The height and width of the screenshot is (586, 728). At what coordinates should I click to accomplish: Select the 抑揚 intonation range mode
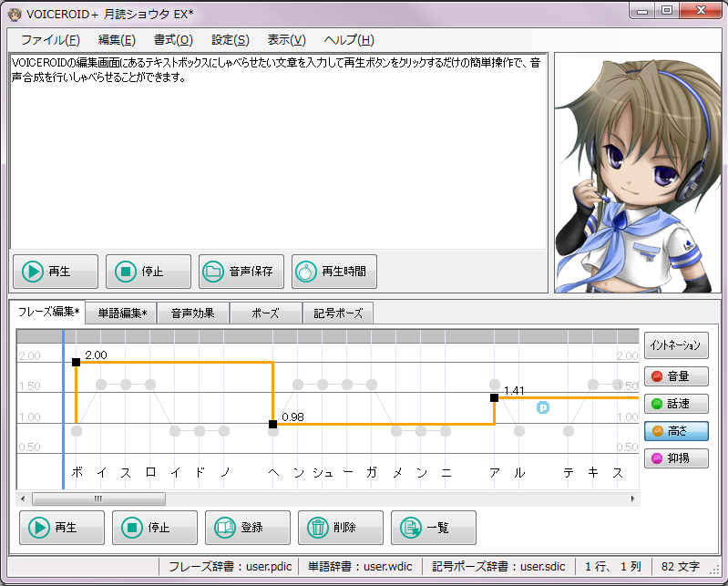click(676, 458)
